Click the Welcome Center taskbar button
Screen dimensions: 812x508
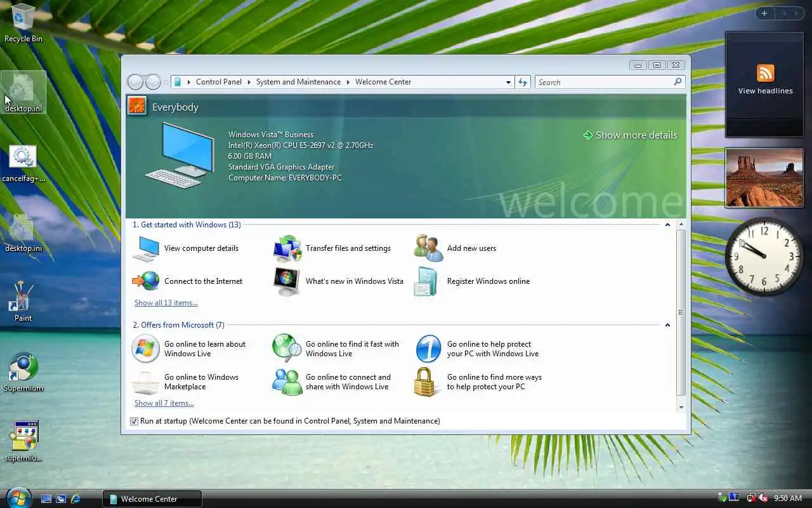[x=152, y=499]
